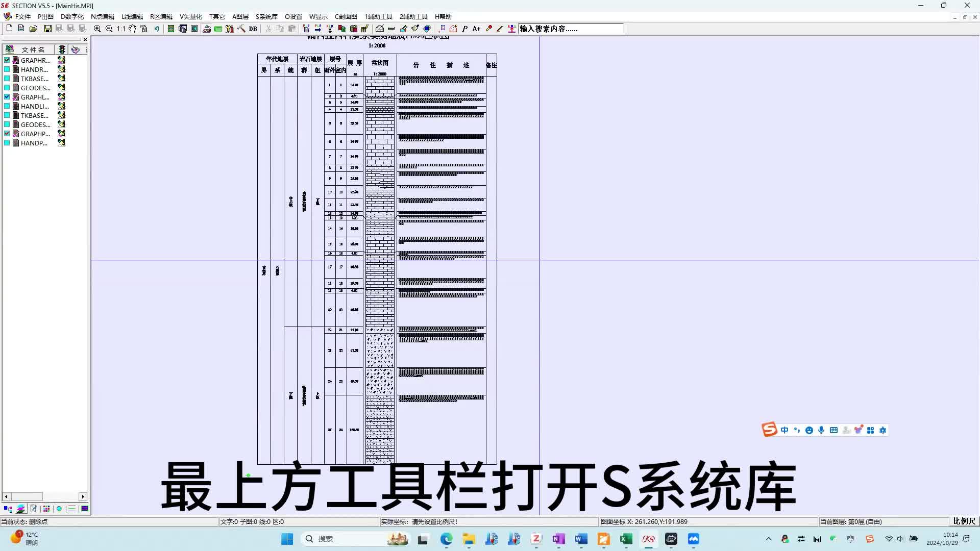Image resolution: width=980 pixels, height=551 pixels.
Task: Open the DB database tool
Action: (x=253, y=29)
